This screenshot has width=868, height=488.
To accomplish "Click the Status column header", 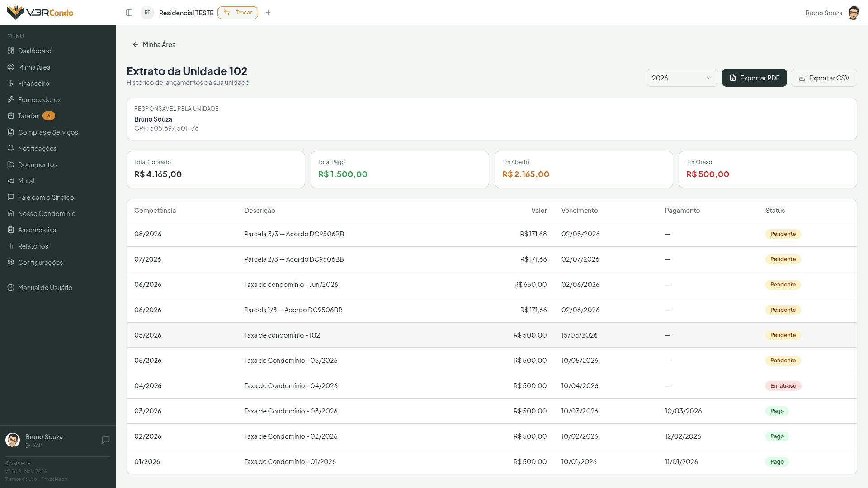I will pyautogui.click(x=775, y=210).
